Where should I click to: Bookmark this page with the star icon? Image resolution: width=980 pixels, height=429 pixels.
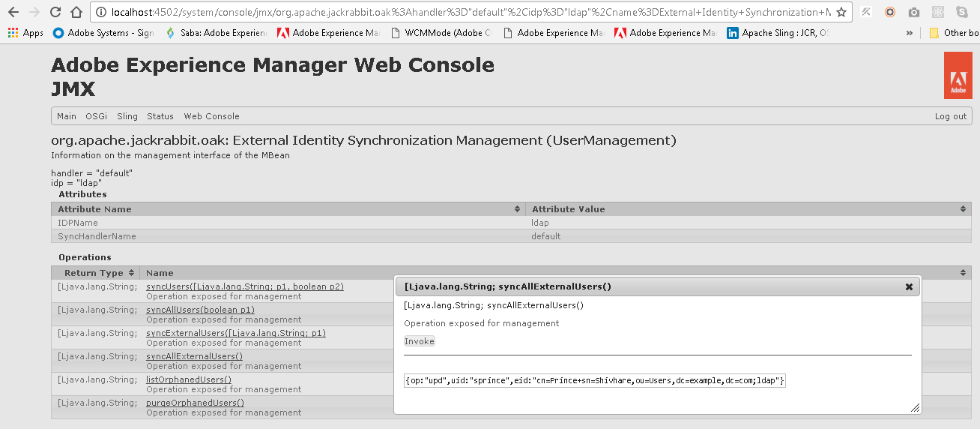click(x=841, y=12)
